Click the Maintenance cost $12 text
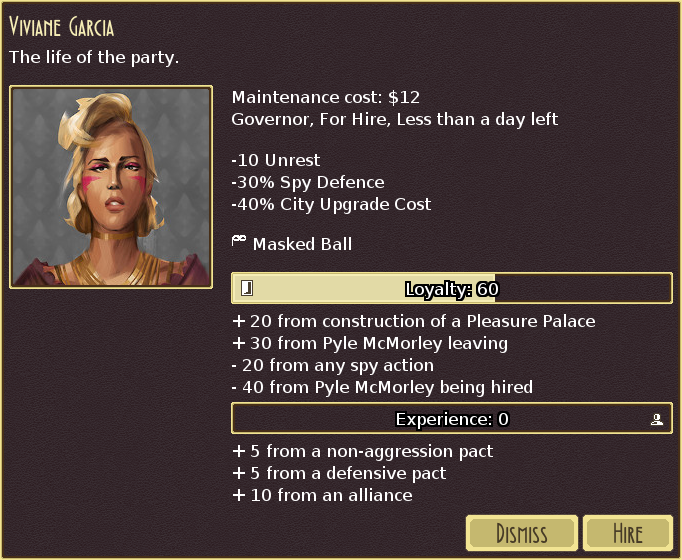682x560 pixels. coord(326,97)
